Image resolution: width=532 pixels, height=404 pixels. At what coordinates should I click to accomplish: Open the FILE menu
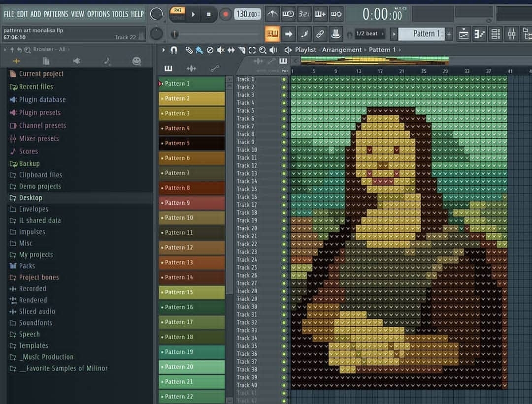(x=9, y=14)
